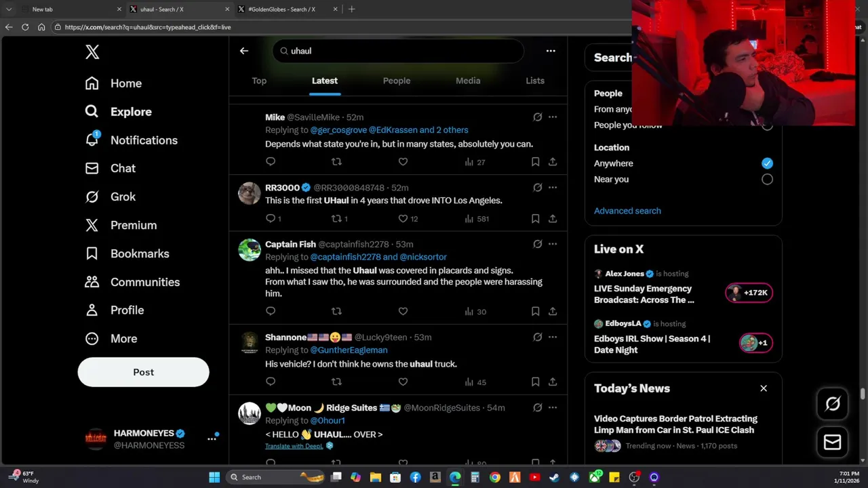Open the search options three-dot menu

point(551,51)
